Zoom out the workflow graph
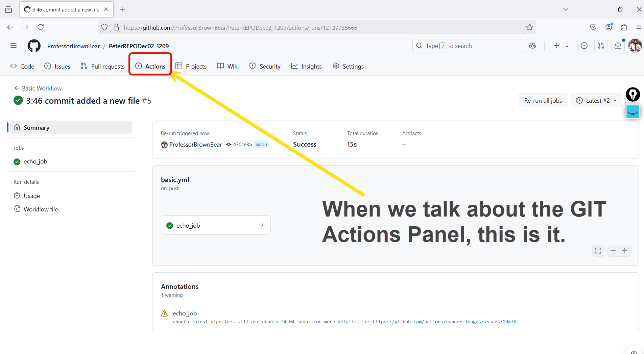 tap(613, 251)
